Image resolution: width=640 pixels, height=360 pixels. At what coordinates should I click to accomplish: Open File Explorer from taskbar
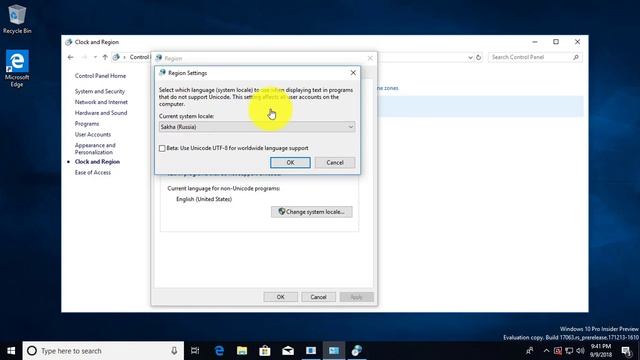242,351
